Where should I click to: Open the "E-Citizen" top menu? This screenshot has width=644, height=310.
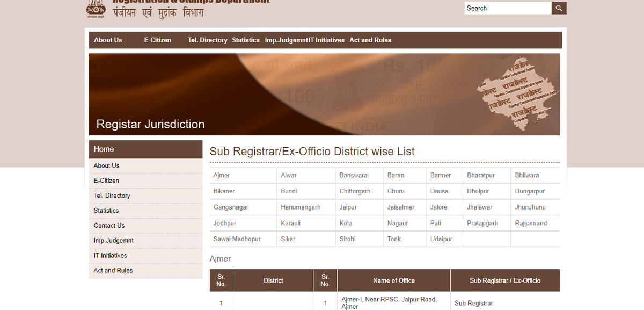(x=157, y=40)
